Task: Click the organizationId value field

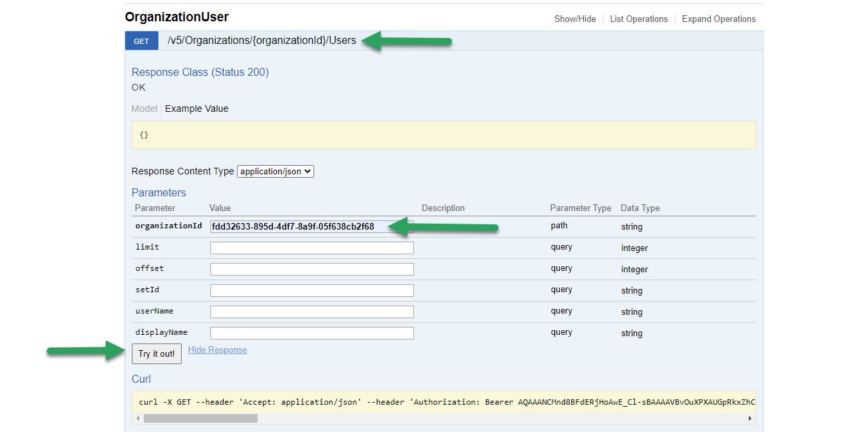Action: pyautogui.click(x=312, y=226)
